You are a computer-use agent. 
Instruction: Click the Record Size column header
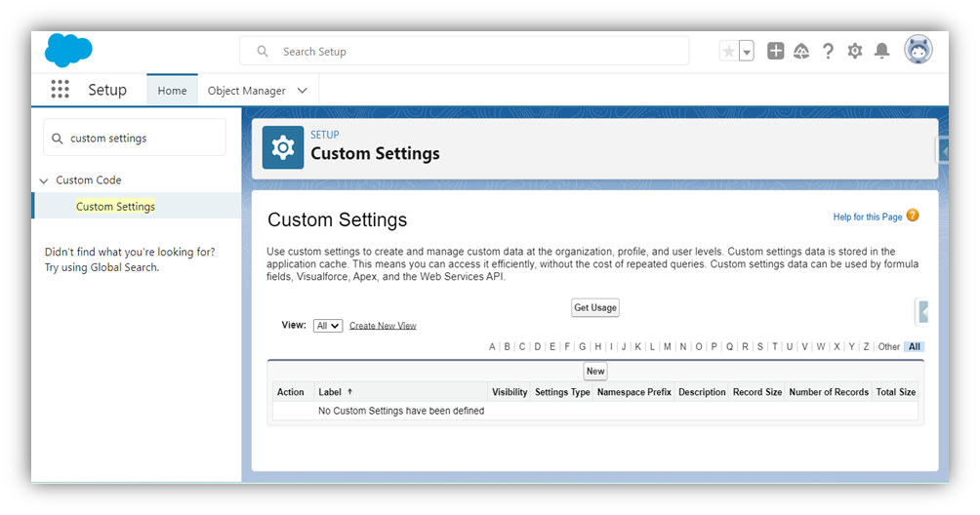tap(757, 392)
